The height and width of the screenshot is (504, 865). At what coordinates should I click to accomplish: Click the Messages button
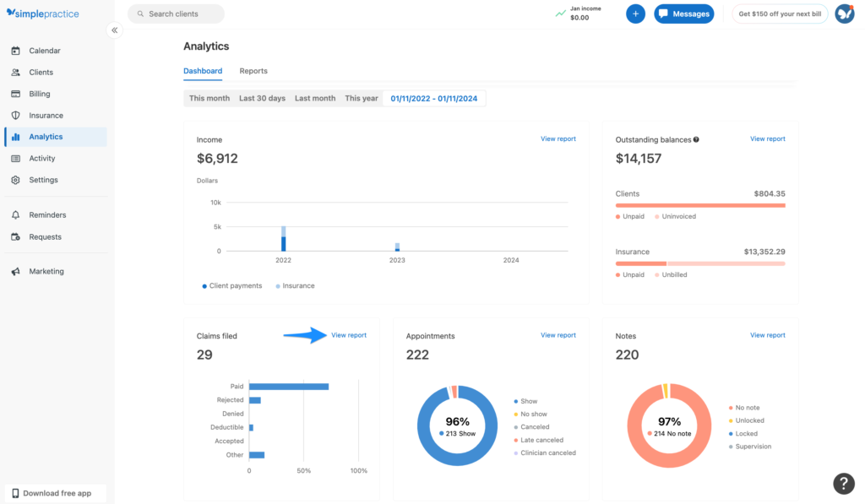pyautogui.click(x=684, y=14)
